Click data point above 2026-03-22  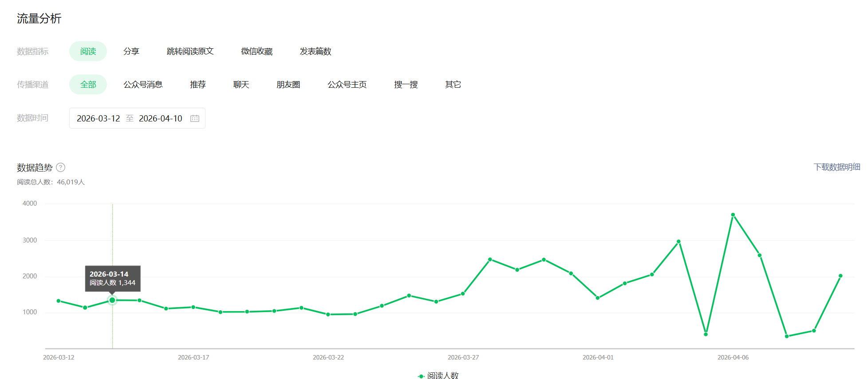point(328,314)
